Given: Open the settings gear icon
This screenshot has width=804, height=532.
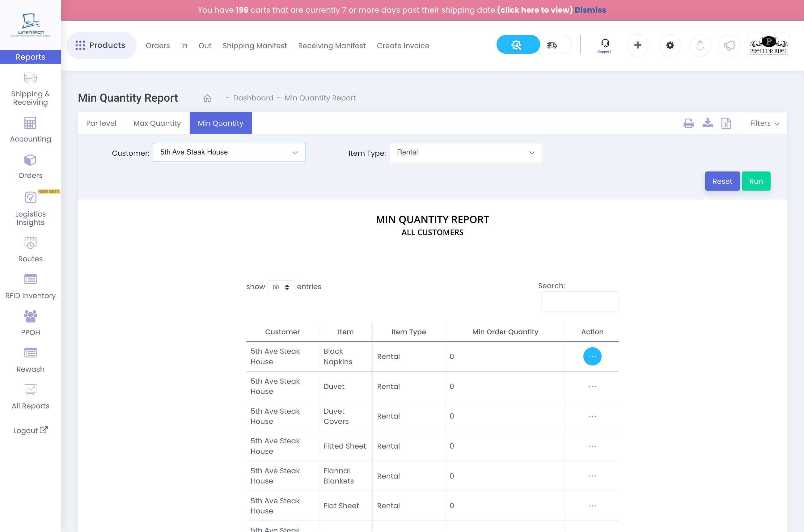Looking at the screenshot, I should click(x=670, y=45).
